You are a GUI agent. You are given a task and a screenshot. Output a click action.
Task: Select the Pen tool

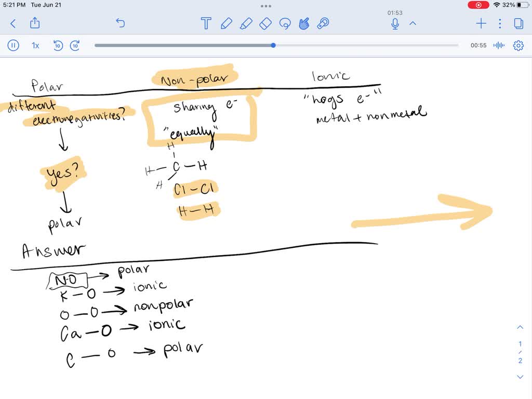coord(227,23)
